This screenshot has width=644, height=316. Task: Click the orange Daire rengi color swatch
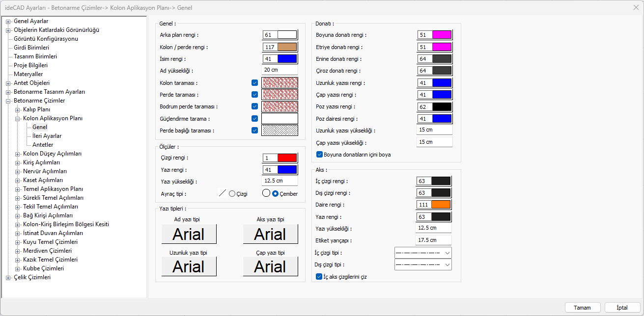441,205
